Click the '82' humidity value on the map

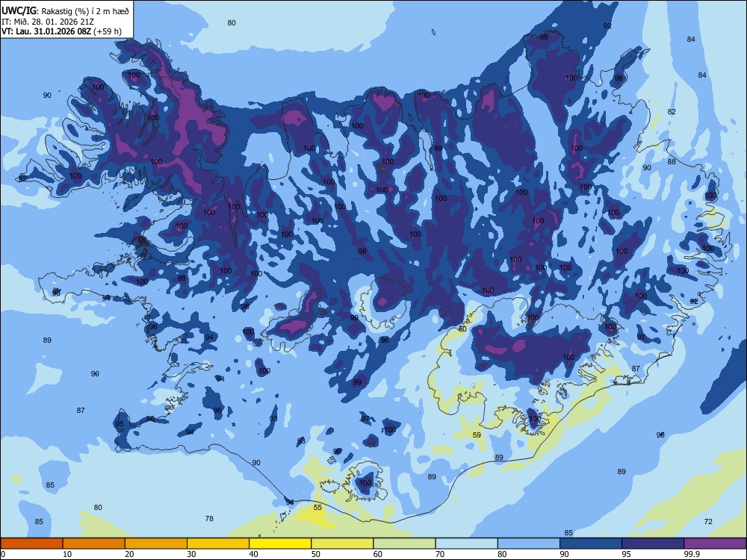pyautogui.click(x=672, y=111)
